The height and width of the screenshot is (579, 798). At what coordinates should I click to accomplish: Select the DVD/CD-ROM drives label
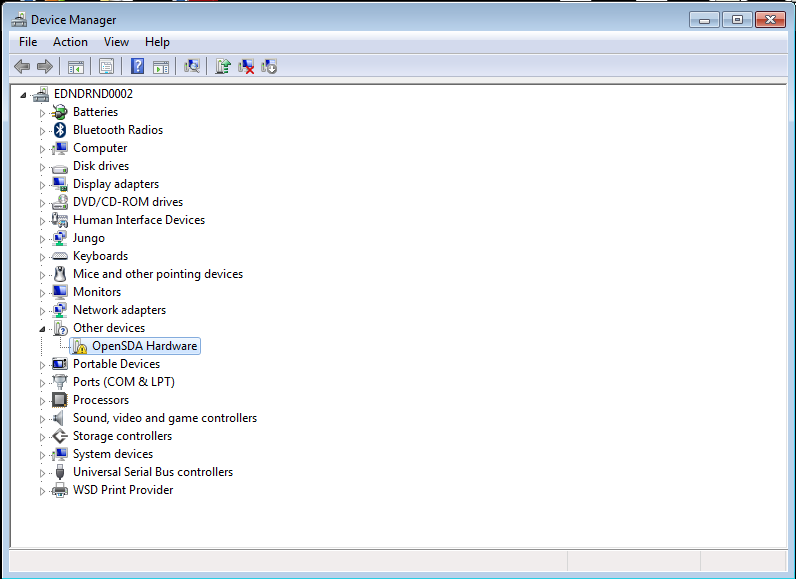click(128, 202)
